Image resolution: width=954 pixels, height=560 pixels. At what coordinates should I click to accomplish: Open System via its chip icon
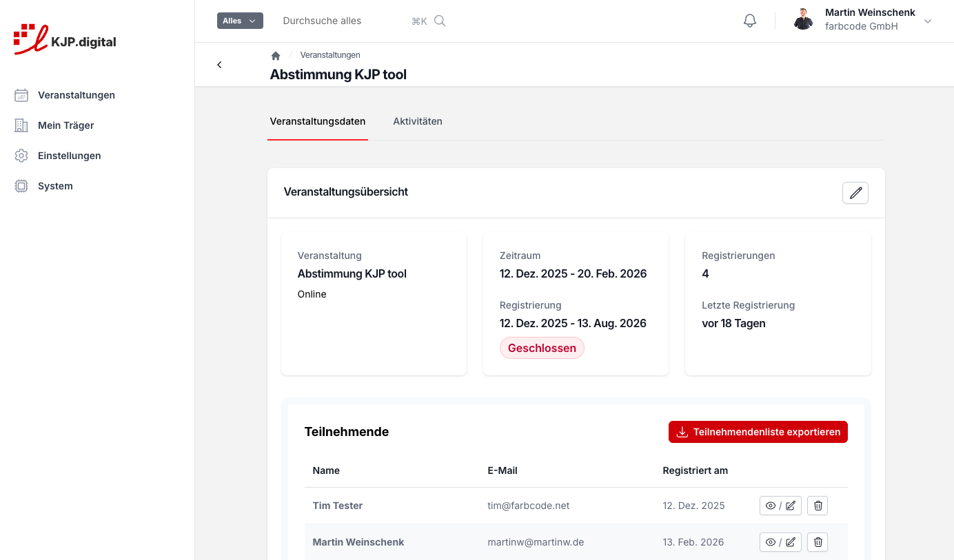point(21,186)
